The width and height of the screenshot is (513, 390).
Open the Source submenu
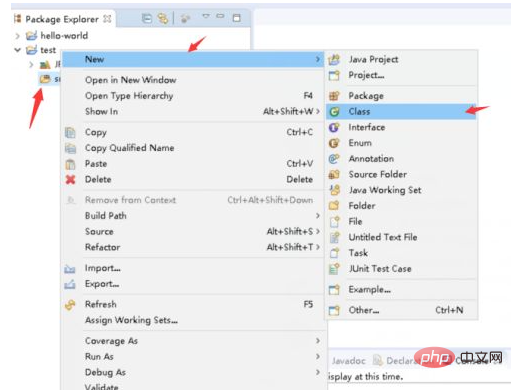(x=193, y=231)
